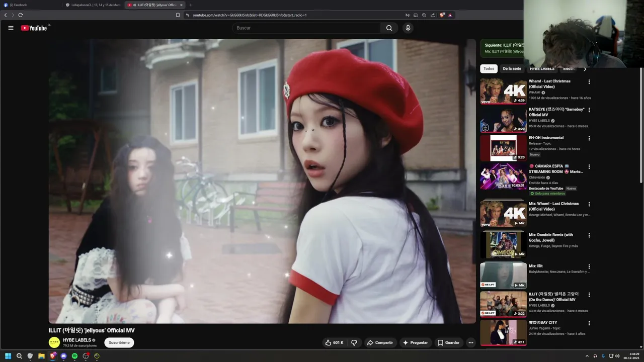The width and height of the screenshot is (644, 362).
Task: Dislike the video with thumbs down
Action: [354, 342]
